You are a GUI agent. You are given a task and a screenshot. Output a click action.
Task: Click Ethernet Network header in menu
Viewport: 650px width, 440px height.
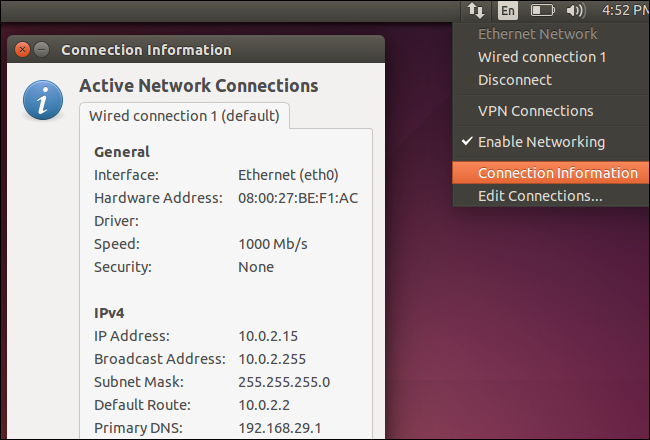click(537, 34)
